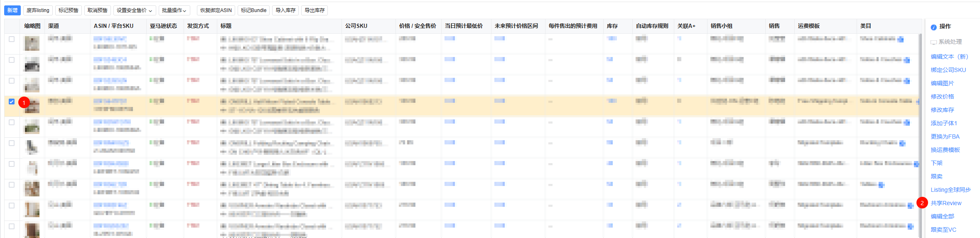Image resolution: width=980 pixels, height=238 pixels.
Task: Click the 标记Bundle button
Action: 253,10
